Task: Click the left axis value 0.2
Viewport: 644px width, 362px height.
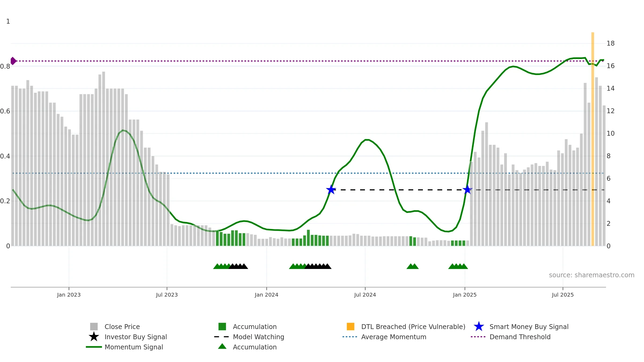Action: coord(5,201)
